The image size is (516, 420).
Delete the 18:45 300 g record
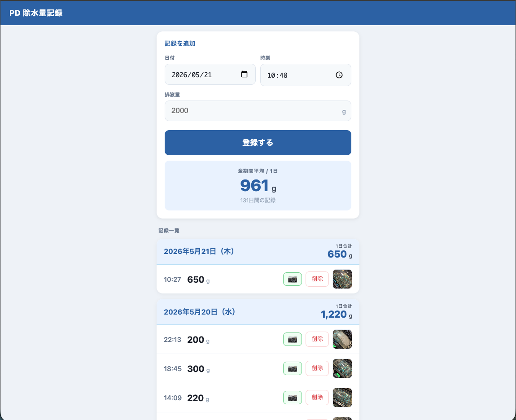(x=317, y=368)
